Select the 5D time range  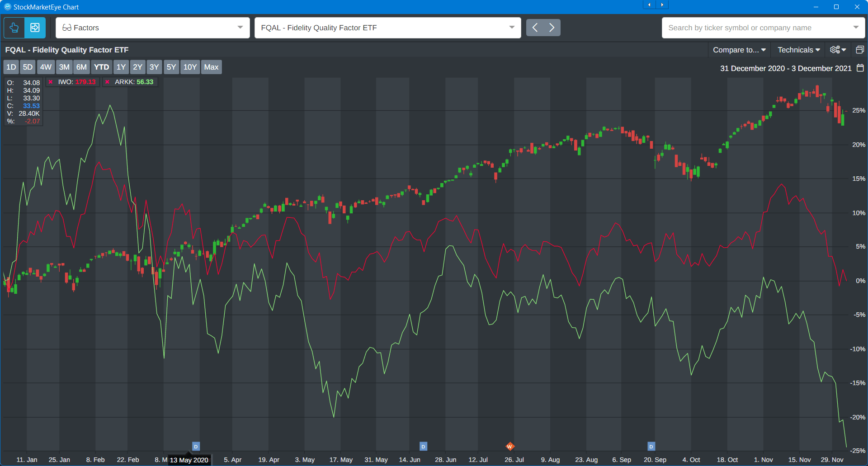coord(28,67)
